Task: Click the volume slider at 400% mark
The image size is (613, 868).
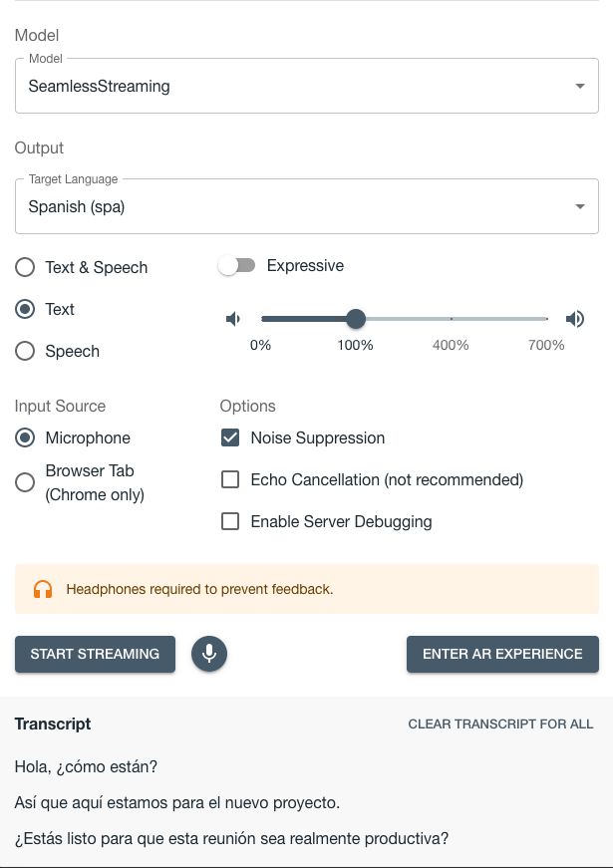Action: point(452,319)
